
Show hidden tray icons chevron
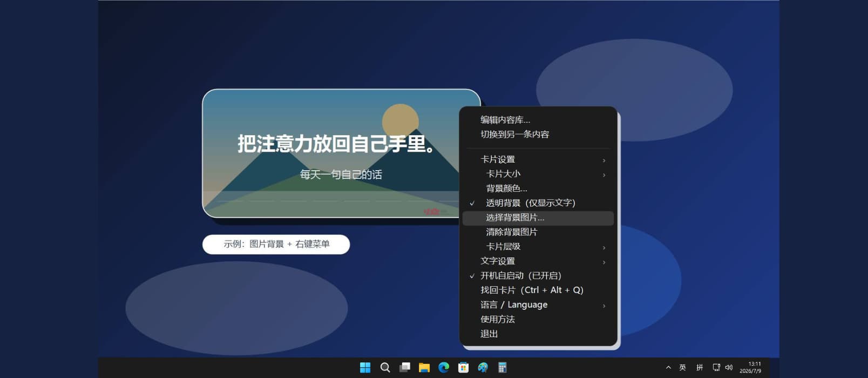(x=668, y=368)
